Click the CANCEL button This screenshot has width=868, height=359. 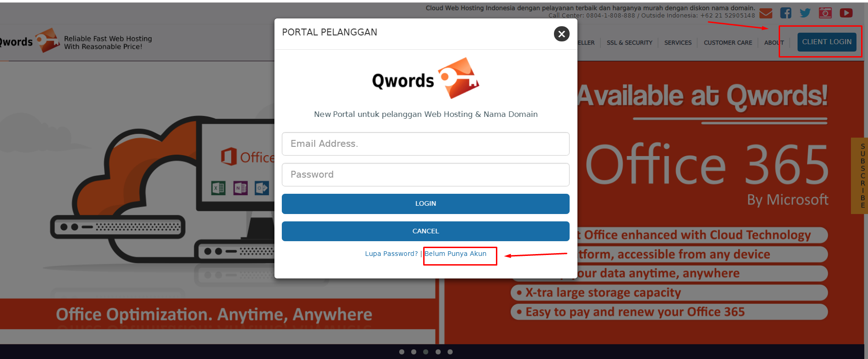coord(425,231)
